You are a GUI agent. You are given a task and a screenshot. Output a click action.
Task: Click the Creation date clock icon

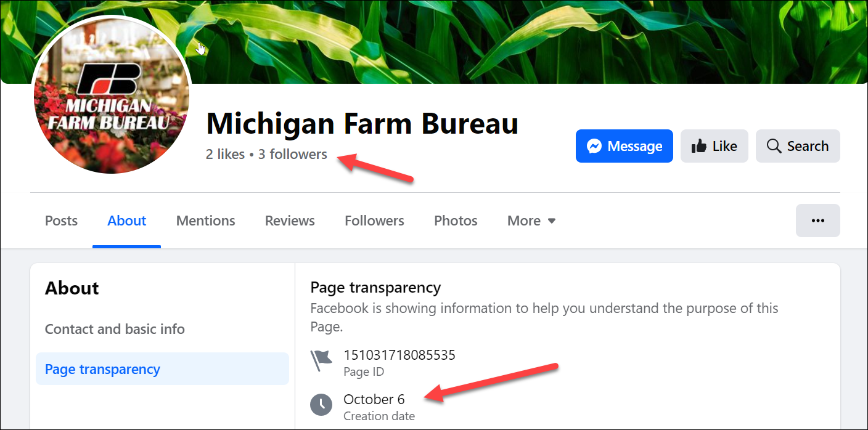[x=321, y=405]
